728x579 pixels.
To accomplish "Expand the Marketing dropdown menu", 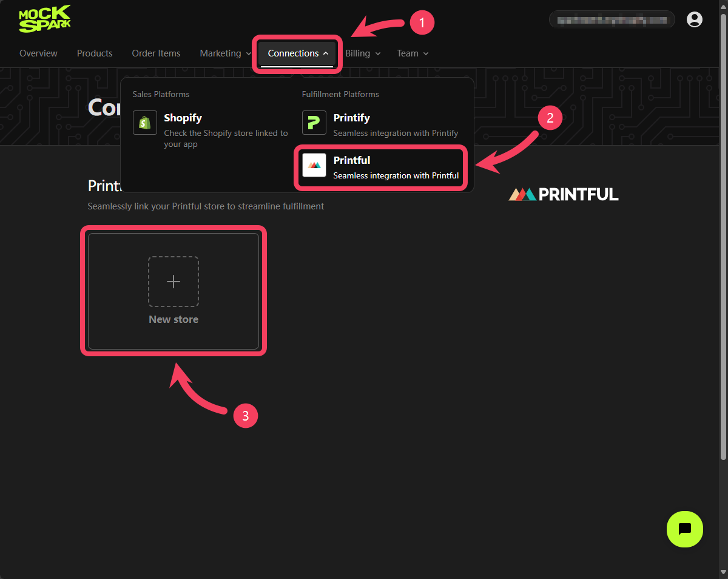I will [226, 53].
